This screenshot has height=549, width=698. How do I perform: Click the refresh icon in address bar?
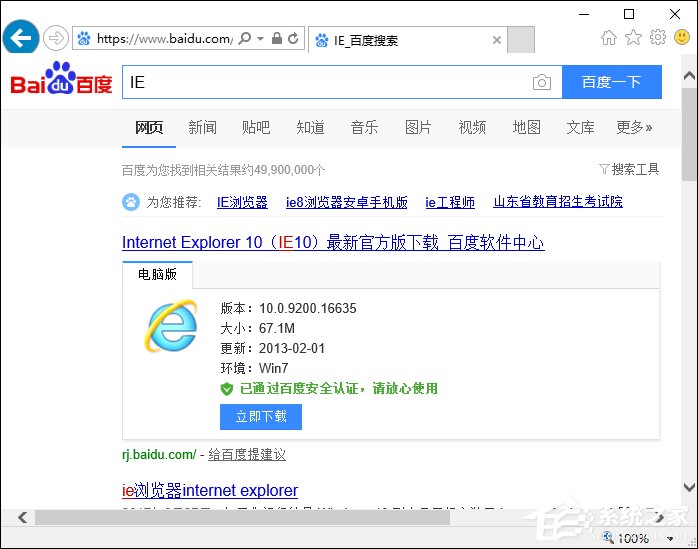click(293, 39)
